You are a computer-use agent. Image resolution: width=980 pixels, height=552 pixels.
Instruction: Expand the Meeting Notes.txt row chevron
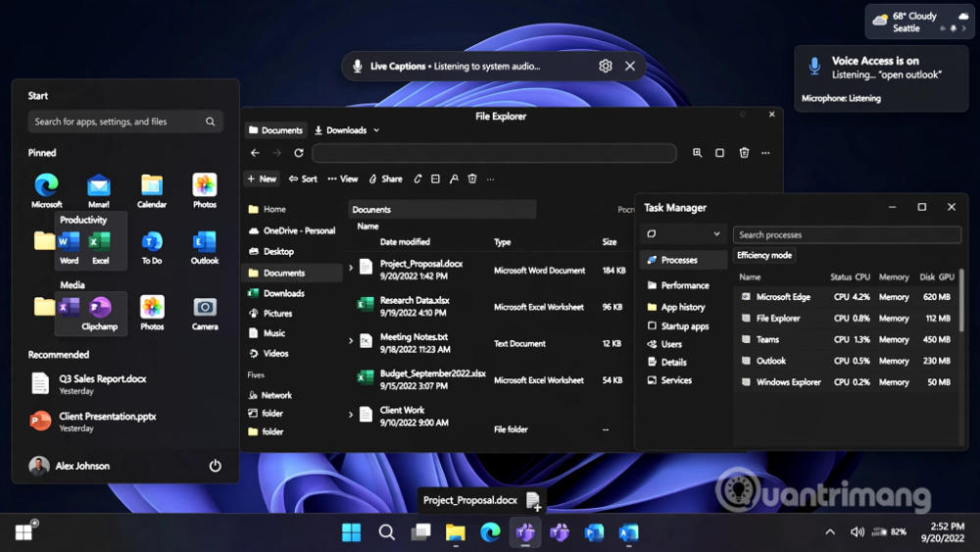tap(351, 340)
